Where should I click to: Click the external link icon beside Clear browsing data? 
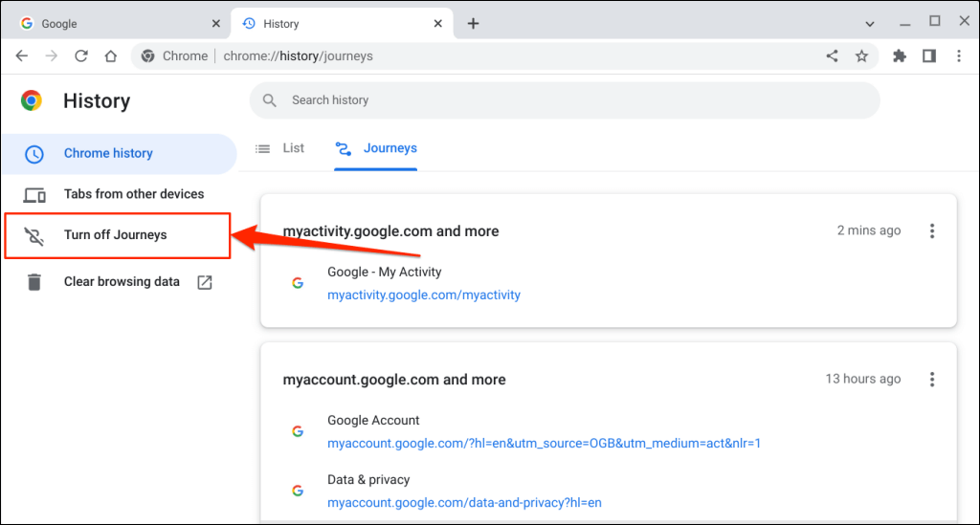point(205,282)
